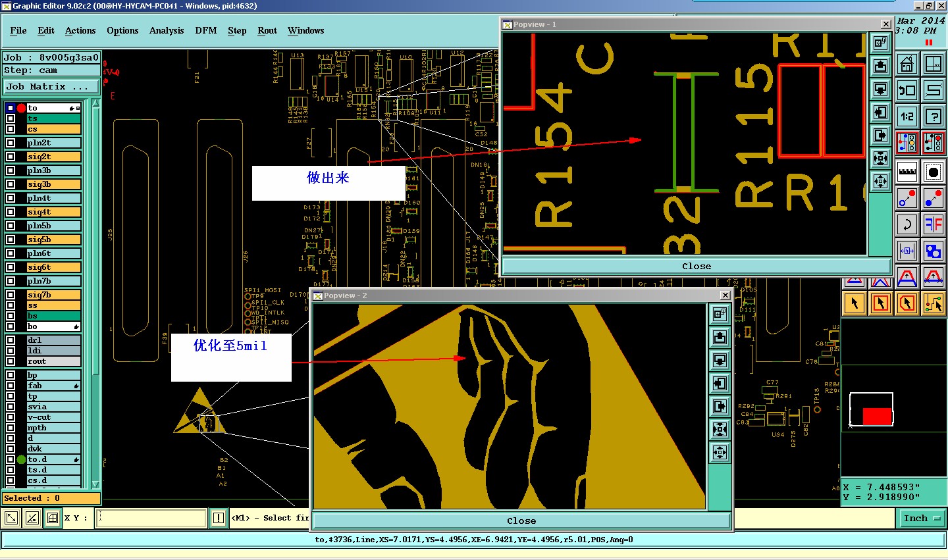Click the net select icon with colored nodes
Screen dimensions: 948x560
934,303
